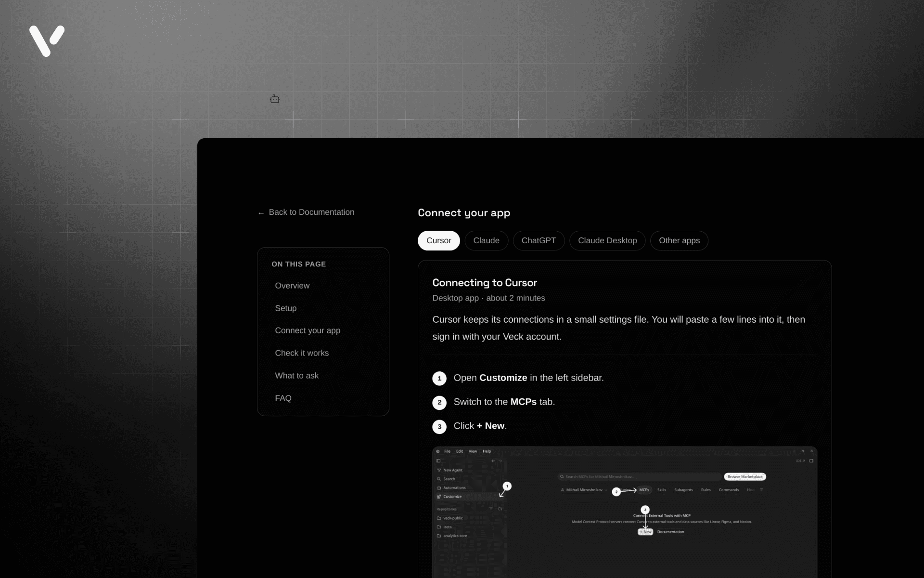Viewport: 924px width, 578px height.
Task: Click the Search magnifier in Cursor's left sidebar
Action: point(439,479)
